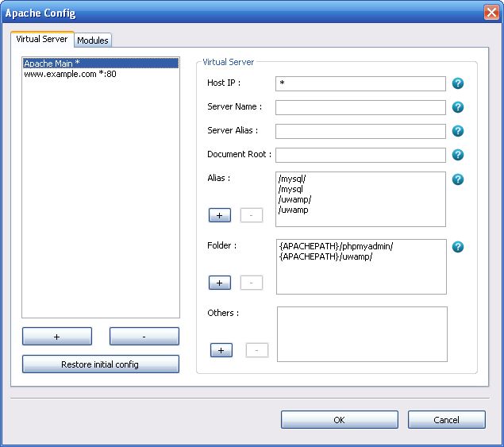The height and width of the screenshot is (447, 504).
Task: Close the Apache Config dialog window
Action: tap(491, 13)
